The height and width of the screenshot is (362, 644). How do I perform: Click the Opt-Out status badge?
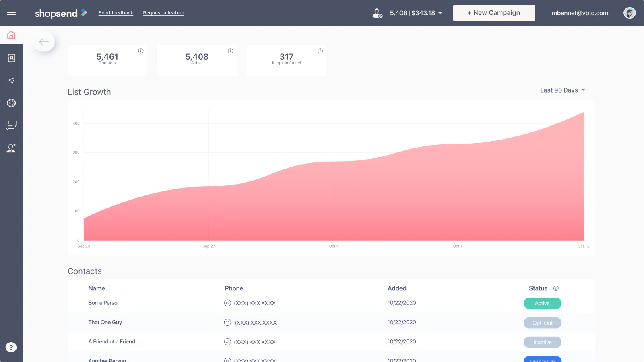click(542, 323)
